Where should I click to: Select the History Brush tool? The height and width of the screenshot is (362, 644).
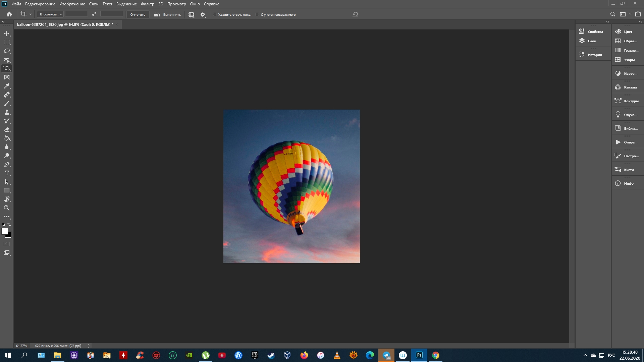coord(7,121)
